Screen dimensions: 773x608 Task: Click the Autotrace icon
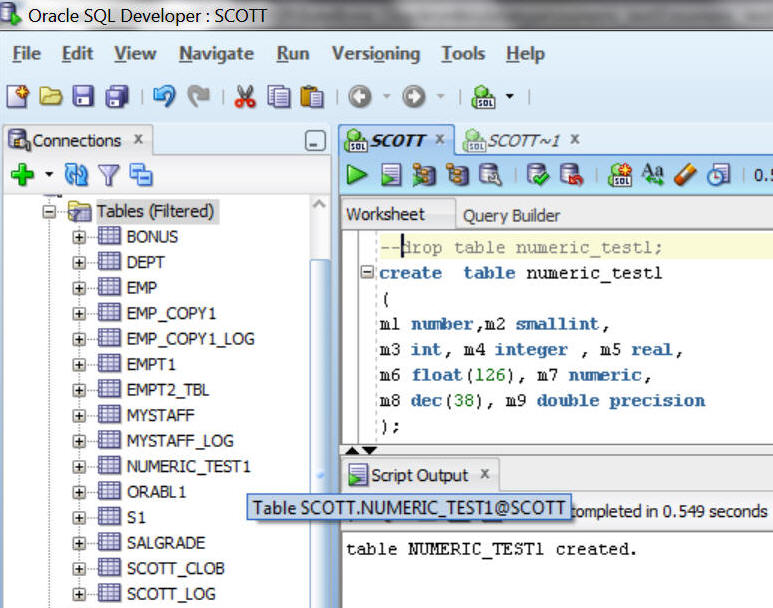click(457, 175)
